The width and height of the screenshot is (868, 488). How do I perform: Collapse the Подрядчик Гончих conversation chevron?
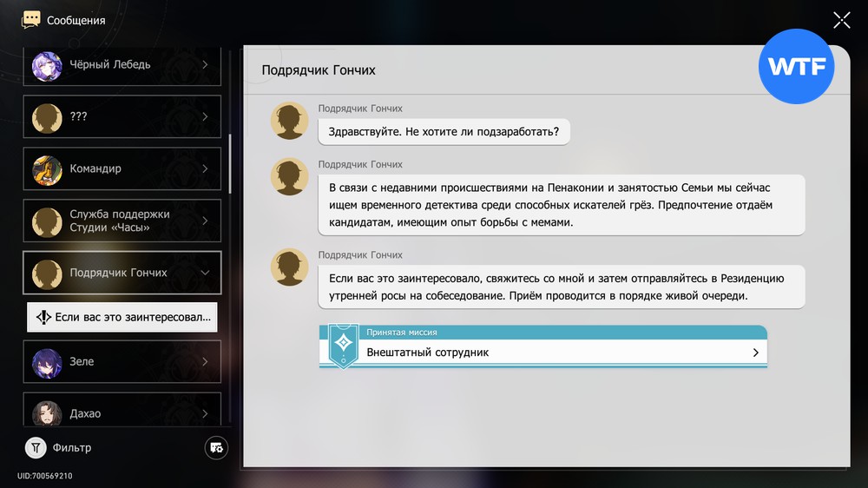tap(205, 273)
